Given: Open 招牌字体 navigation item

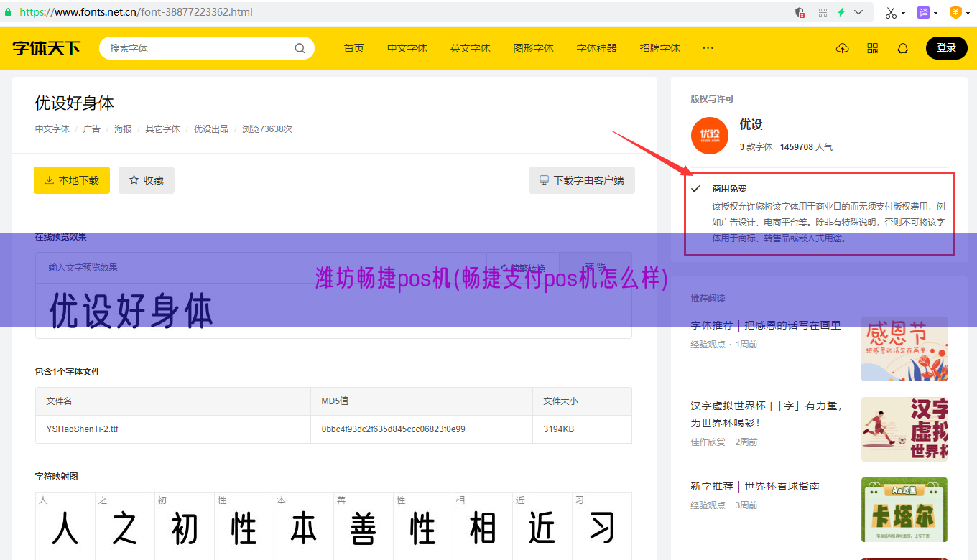Looking at the screenshot, I should click(x=660, y=48).
